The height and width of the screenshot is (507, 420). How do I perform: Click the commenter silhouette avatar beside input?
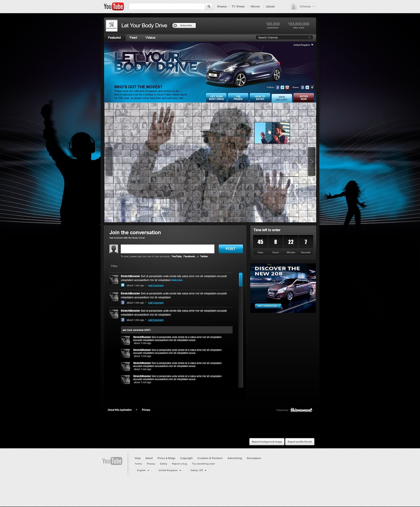click(x=114, y=249)
